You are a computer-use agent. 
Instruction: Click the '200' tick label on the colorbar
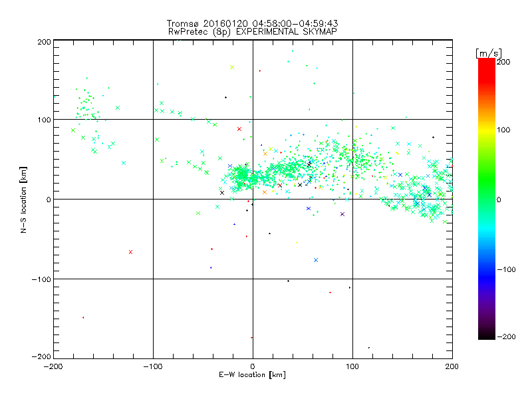tap(503, 62)
